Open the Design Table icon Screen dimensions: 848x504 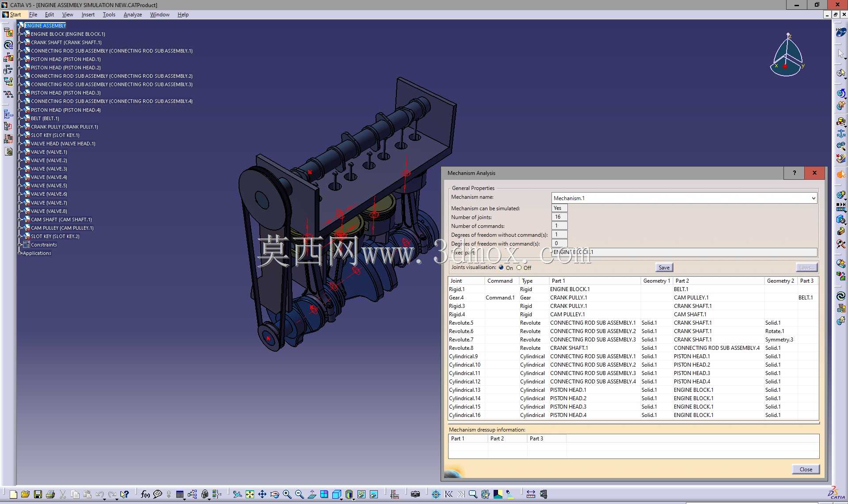pos(179,494)
